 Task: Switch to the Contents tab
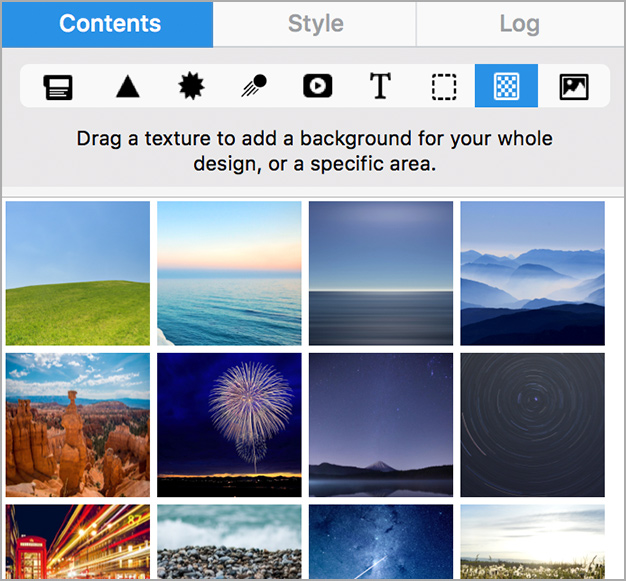coord(107,24)
